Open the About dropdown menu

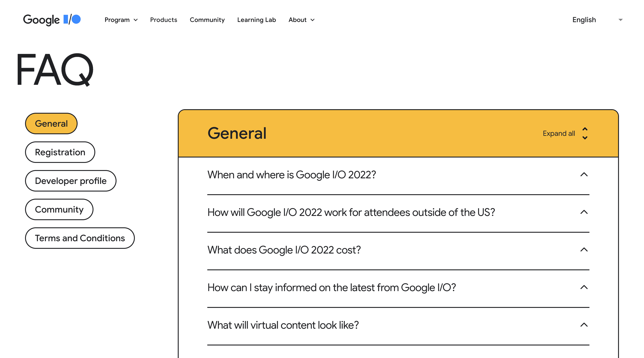(301, 20)
